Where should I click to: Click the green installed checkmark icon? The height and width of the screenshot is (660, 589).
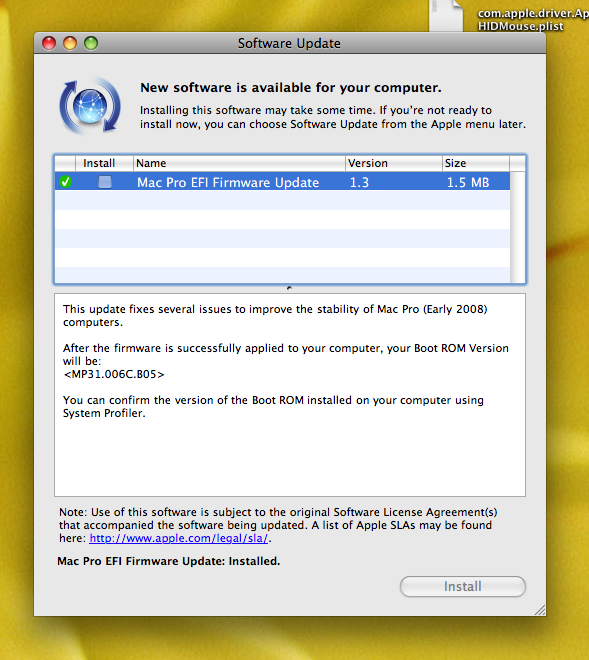[x=65, y=182]
